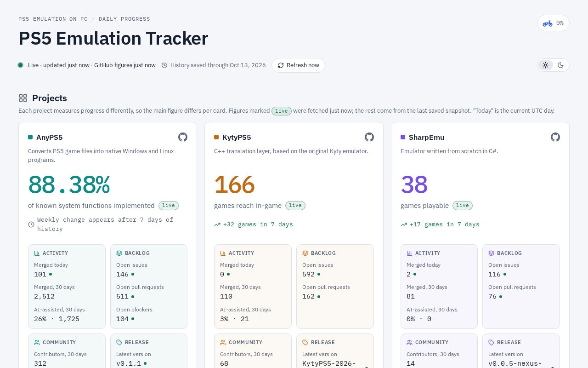The width and height of the screenshot is (588, 368).
Task: Click the 38 games figure on SharpEmu
Action: coord(414,185)
